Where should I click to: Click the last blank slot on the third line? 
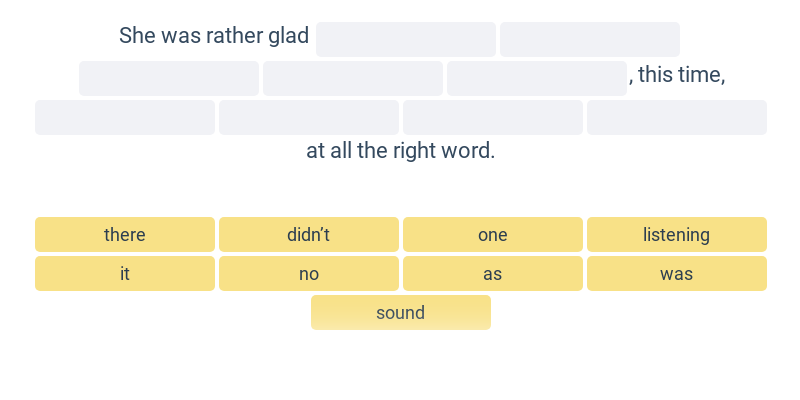coord(677,117)
